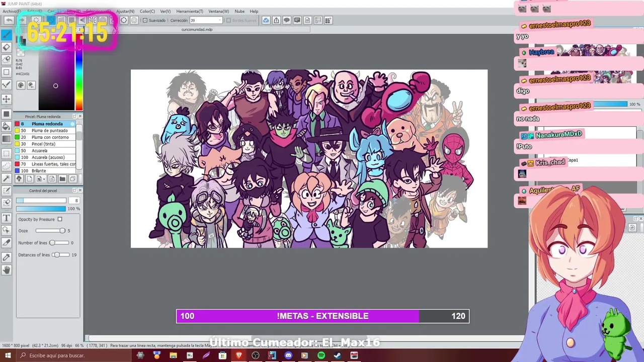
Task: Adjust the Ooze slider
Action: [50, 231]
